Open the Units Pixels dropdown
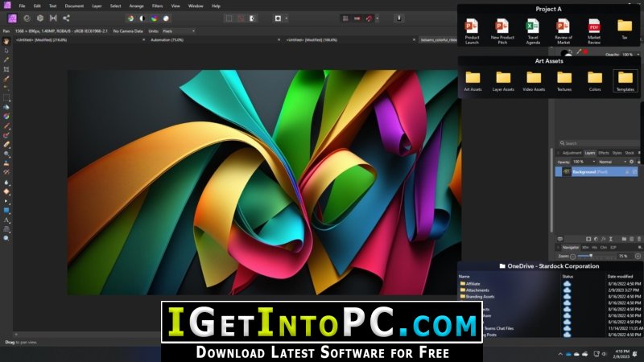Image resolution: width=644 pixels, height=362 pixels. pyautogui.click(x=179, y=31)
